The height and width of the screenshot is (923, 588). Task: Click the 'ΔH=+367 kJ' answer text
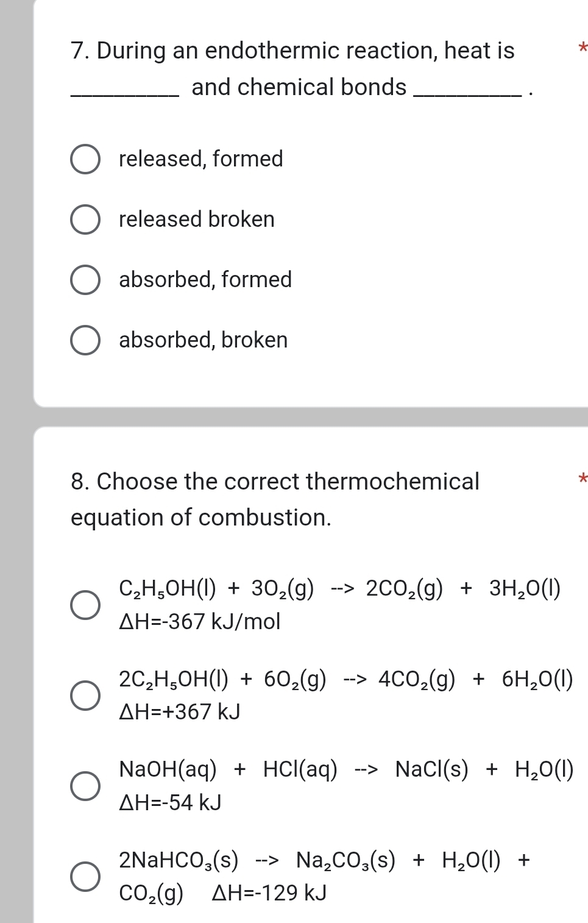tap(180, 711)
